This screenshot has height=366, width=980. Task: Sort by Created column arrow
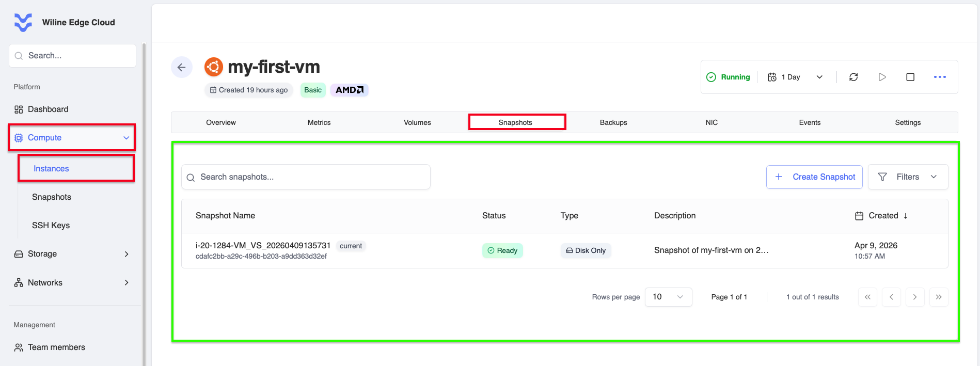pos(905,216)
